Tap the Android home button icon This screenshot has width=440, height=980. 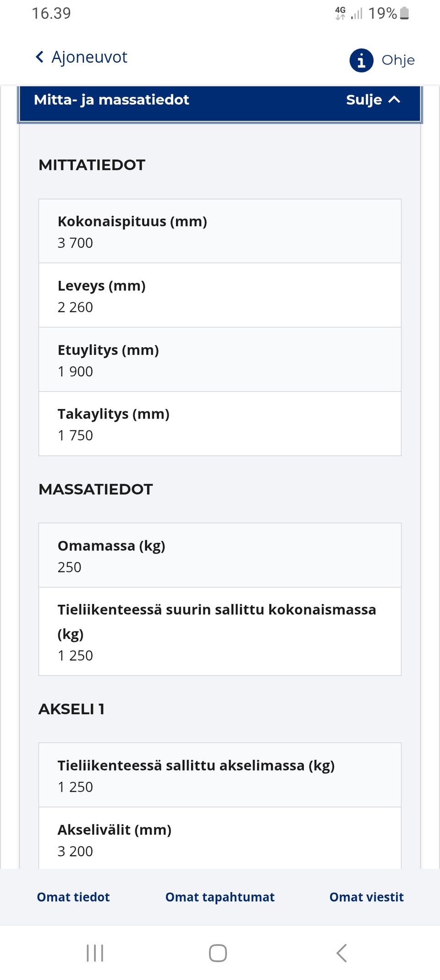[x=218, y=953]
